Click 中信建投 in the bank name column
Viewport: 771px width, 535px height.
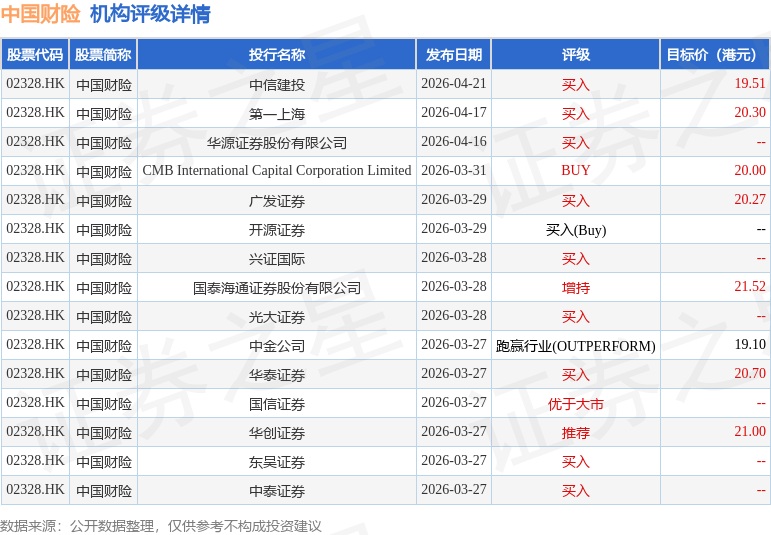click(277, 85)
